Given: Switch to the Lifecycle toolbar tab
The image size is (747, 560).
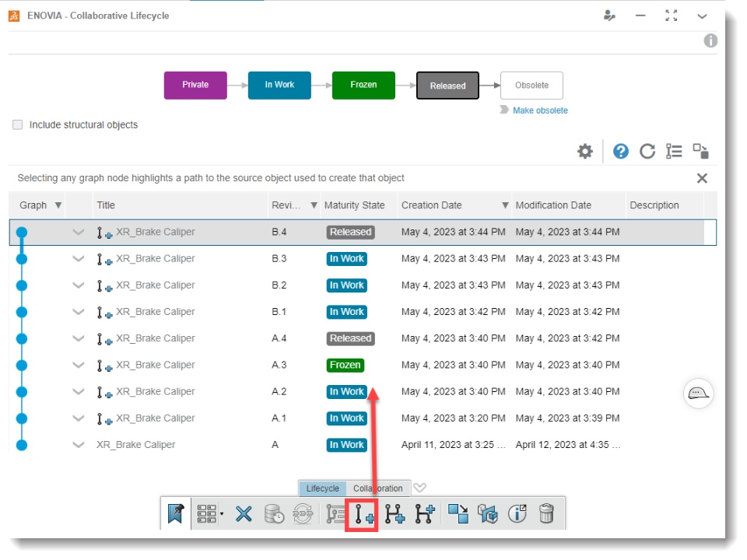Looking at the screenshot, I should pyautogui.click(x=322, y=488).
